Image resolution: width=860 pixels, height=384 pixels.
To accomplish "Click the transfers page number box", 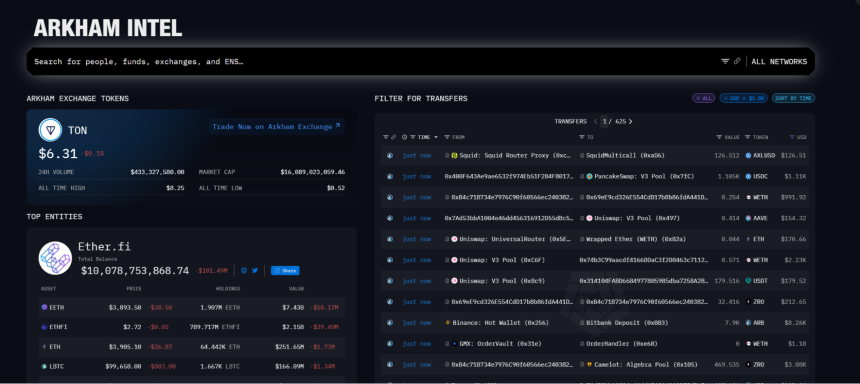I will (x=605, y=122).
